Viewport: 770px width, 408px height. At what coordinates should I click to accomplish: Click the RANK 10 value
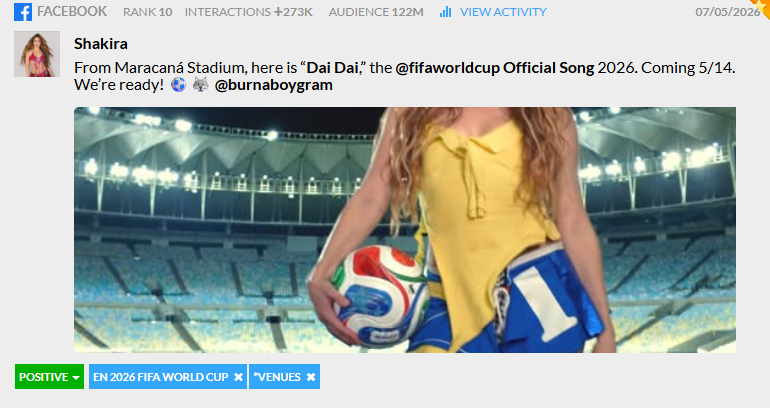[147, 12]
